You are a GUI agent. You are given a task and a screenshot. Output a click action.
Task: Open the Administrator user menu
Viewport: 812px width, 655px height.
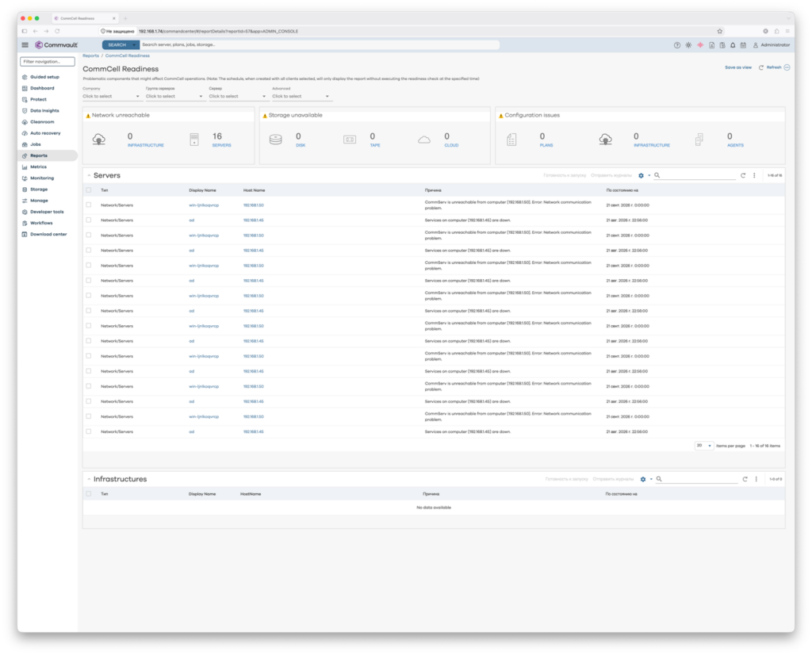[x=772, y=45]
